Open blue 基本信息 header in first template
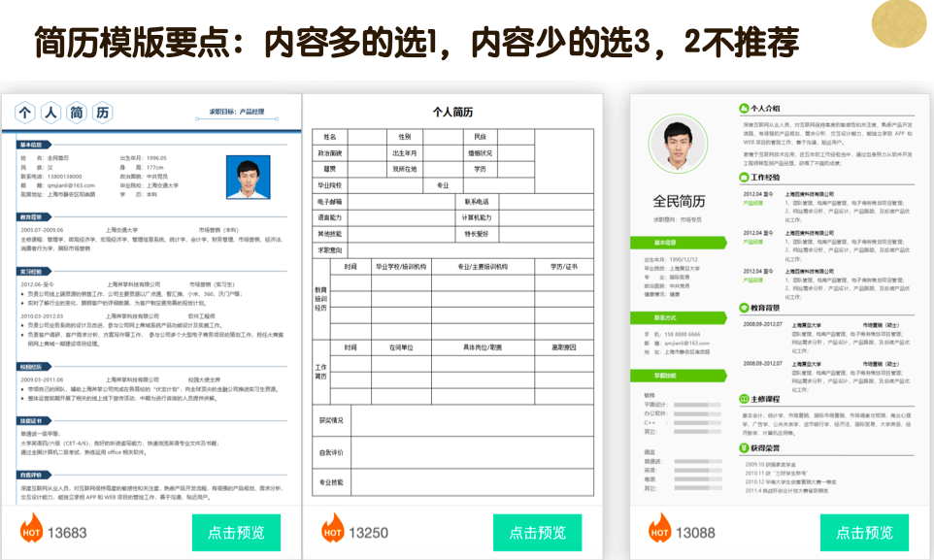The height and width of the screenshot is (560, 934). pyautogui.click(x=33, y=145)
